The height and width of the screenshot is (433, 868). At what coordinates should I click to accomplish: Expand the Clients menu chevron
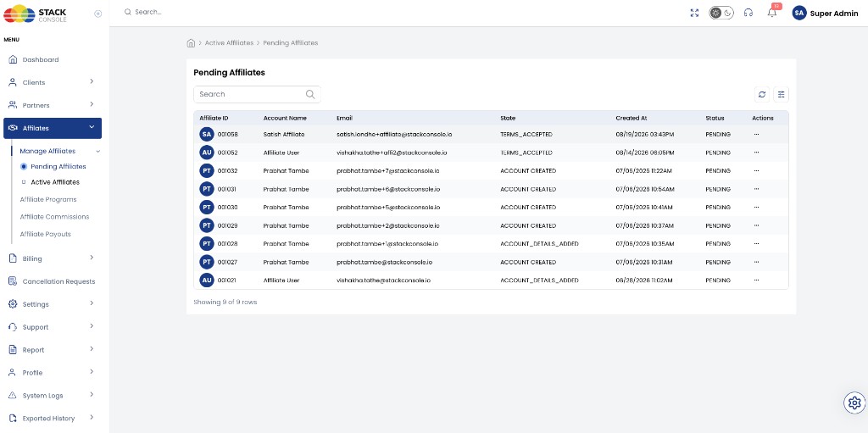tap(92, 81)
